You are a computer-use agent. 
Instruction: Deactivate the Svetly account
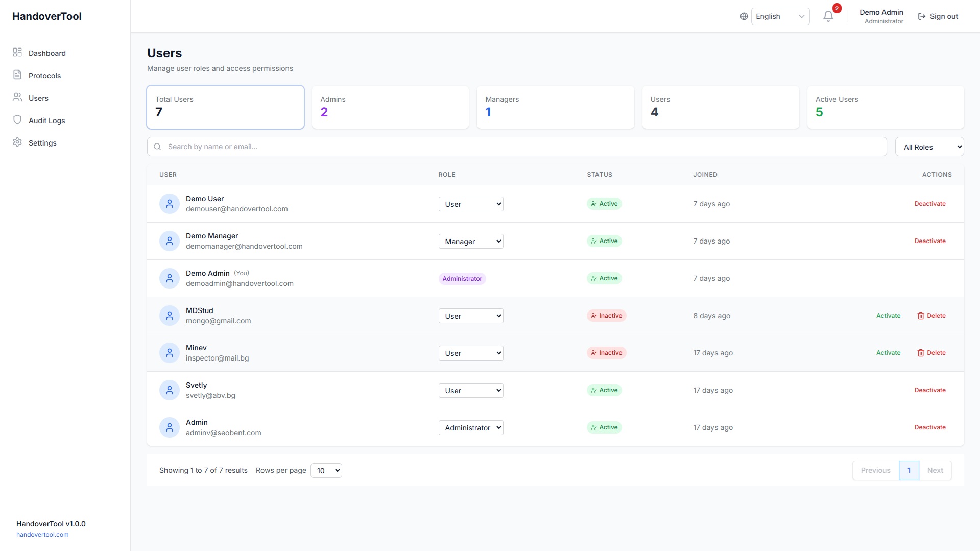click(x=930, y=390)
